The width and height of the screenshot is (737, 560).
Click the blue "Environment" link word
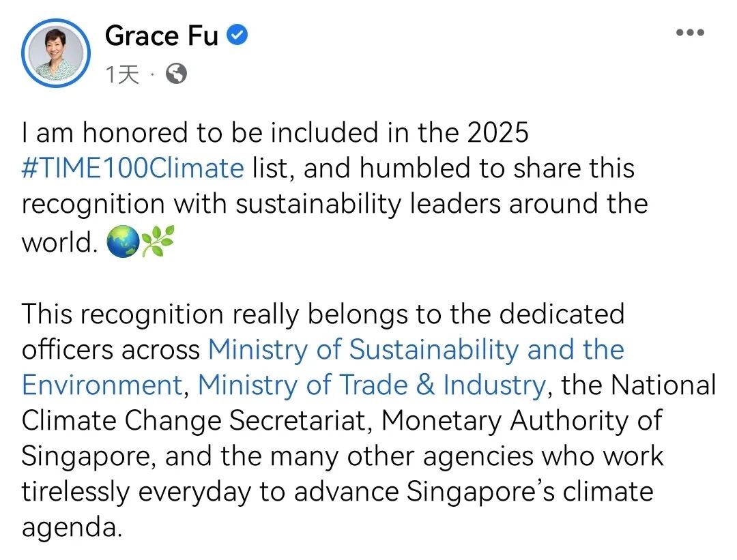click(102, 385)
